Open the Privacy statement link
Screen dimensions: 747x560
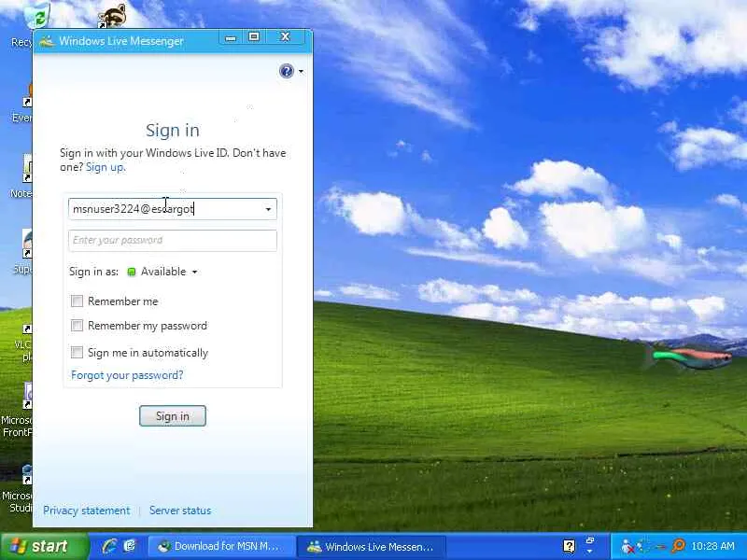pyautogui.click(x=86, y=511)
